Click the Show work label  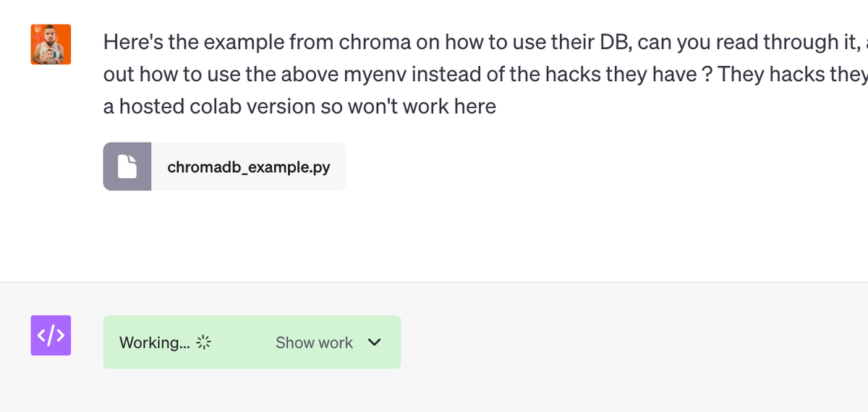pos(314,342)
